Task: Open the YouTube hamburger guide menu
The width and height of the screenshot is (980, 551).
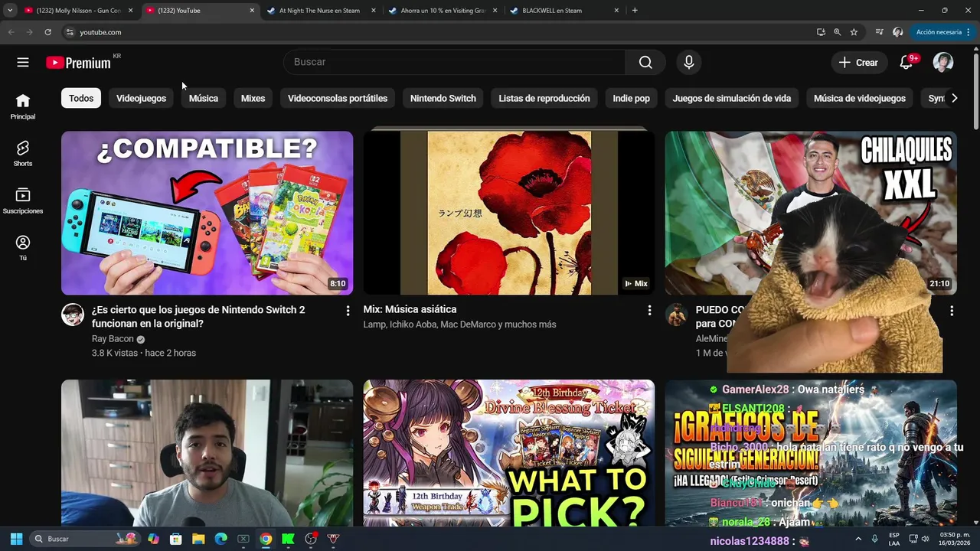Action: 23,62
